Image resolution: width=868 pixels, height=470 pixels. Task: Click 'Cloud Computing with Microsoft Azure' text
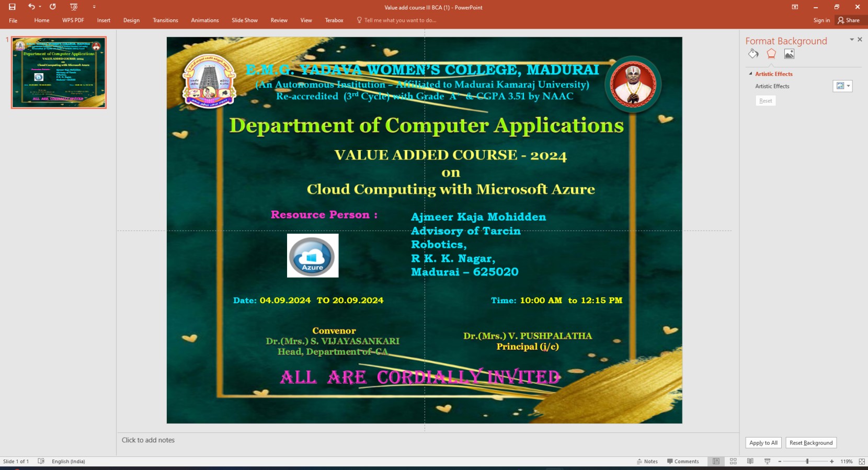451,189
